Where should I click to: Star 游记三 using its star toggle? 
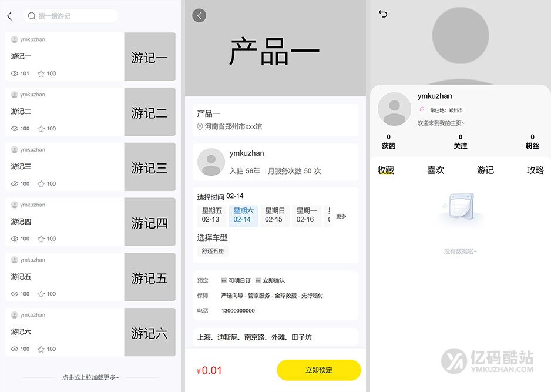click(40, 184)
